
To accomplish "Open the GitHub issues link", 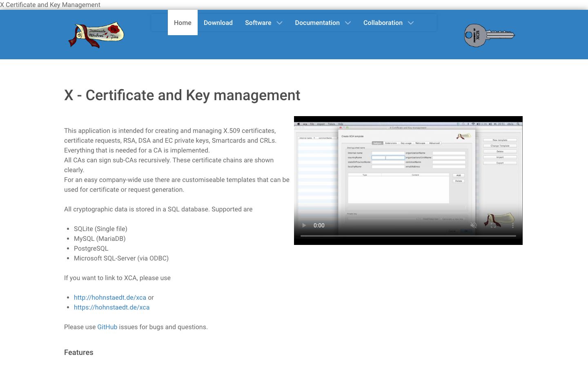I will pyautogui.click(x=107, y=327).
